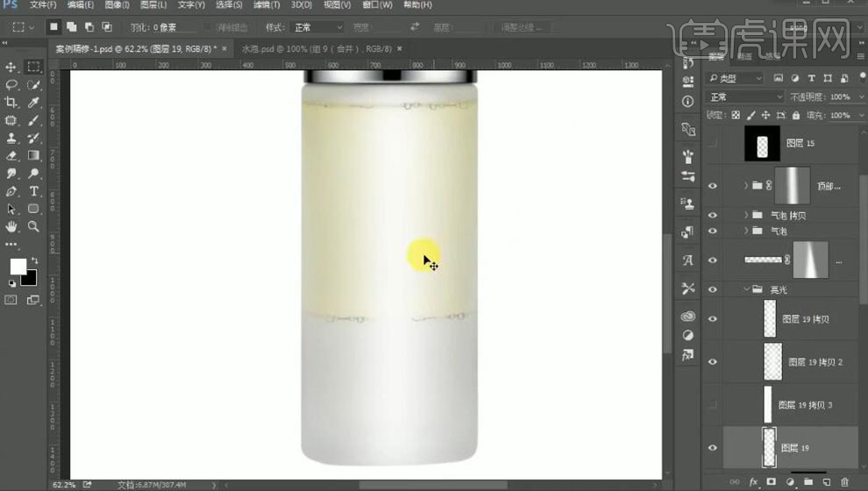Open the 不透明度 opacity dropdown arrow
Screen dimensions: 868x491
pos(861,96)
